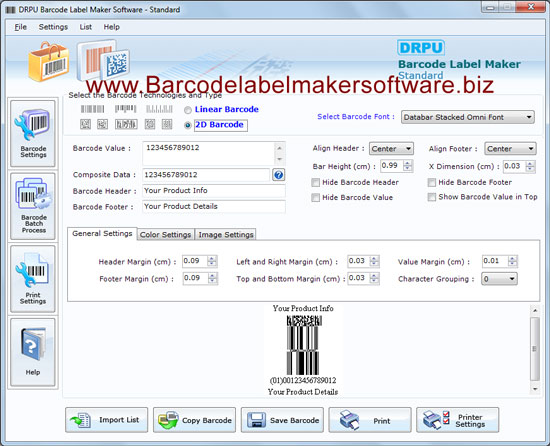Click the Barcode Value text field
The width and height of the screenshot is (550, 446).
pyautogui.click(x=209, y=153)
